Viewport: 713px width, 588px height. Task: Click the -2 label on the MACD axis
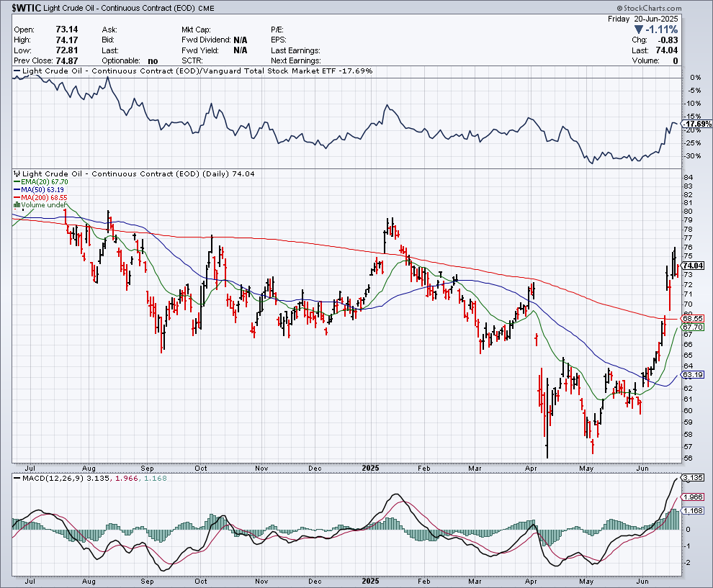(688, 563)
